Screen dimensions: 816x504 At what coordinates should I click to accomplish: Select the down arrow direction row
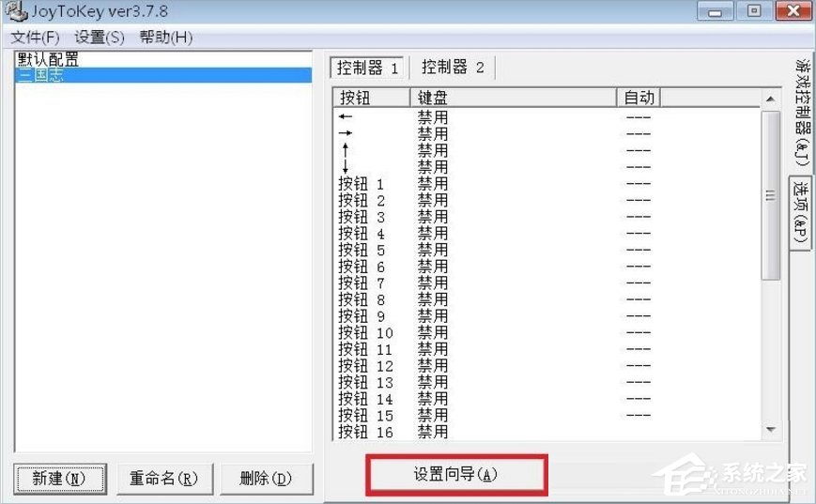(x=547, y=167)
